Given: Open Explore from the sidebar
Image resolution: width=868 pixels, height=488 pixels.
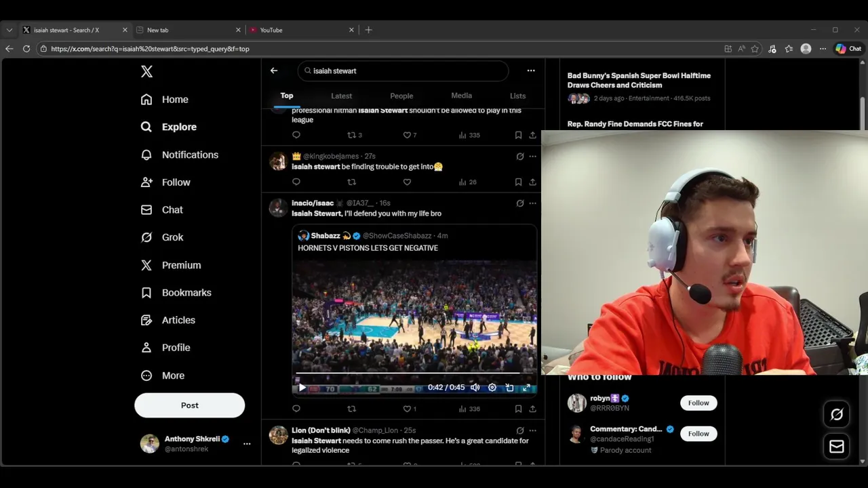Looking at the screenshot, I should [168, 127].
